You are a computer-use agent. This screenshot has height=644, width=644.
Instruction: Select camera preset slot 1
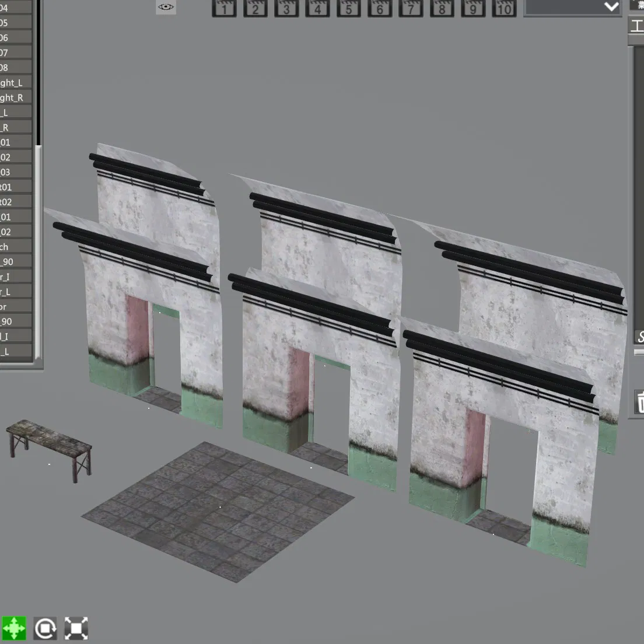point(224,8)
